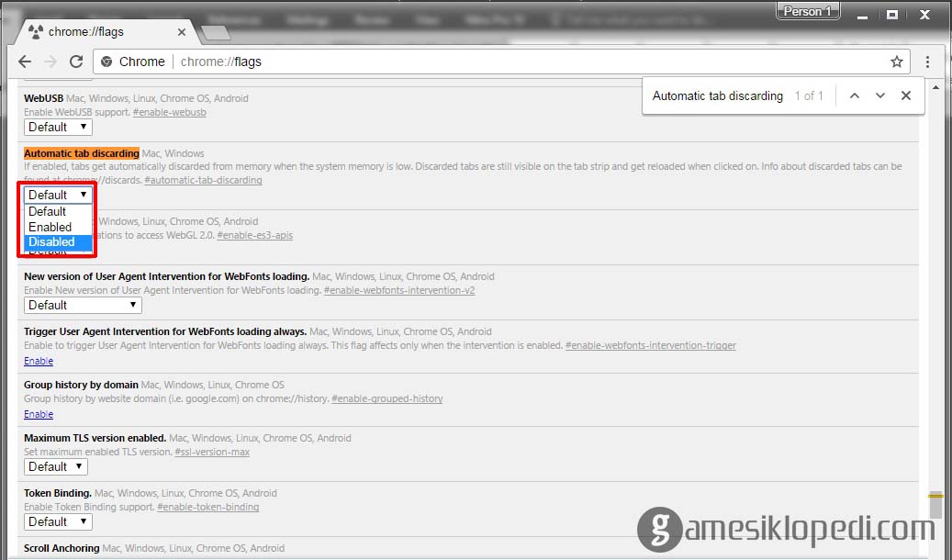
Task: Enable Group history by domain flag
Action: [39, 414]
